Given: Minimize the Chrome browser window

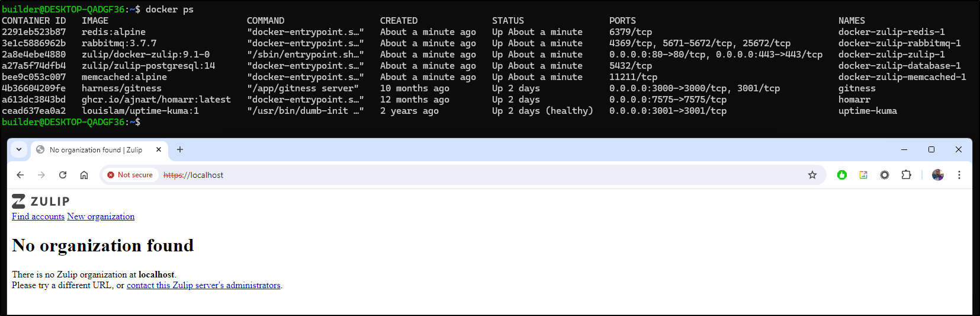Looking at the screenshot, I should point(904,149).
